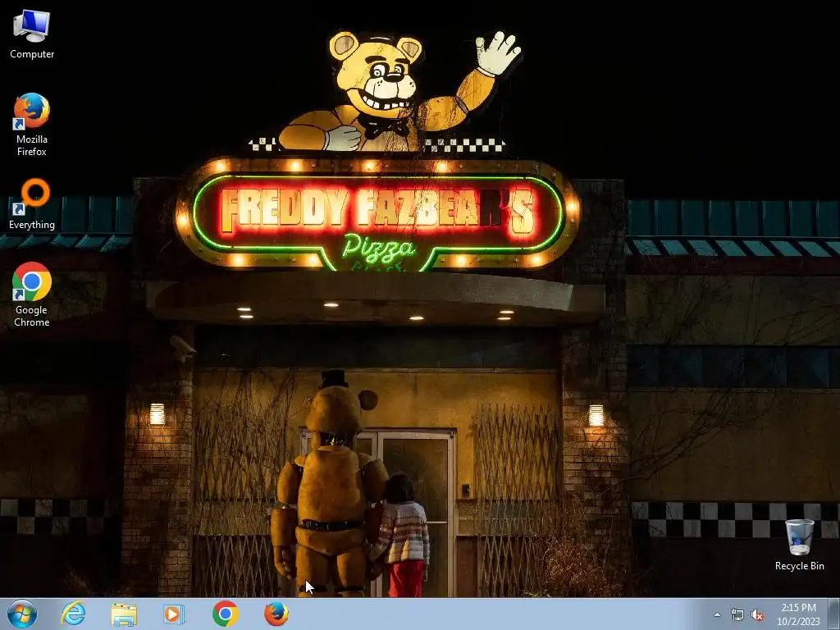
Task: Open the taskbar clock showing 2:15 PM
Action: point(798,614)
